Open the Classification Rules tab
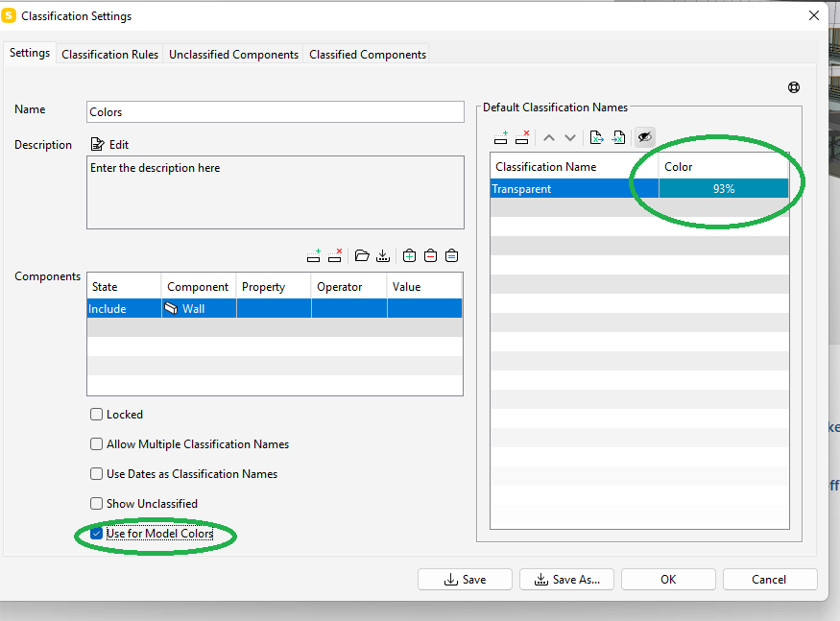The image size is (840, 621). click(109, 55)
